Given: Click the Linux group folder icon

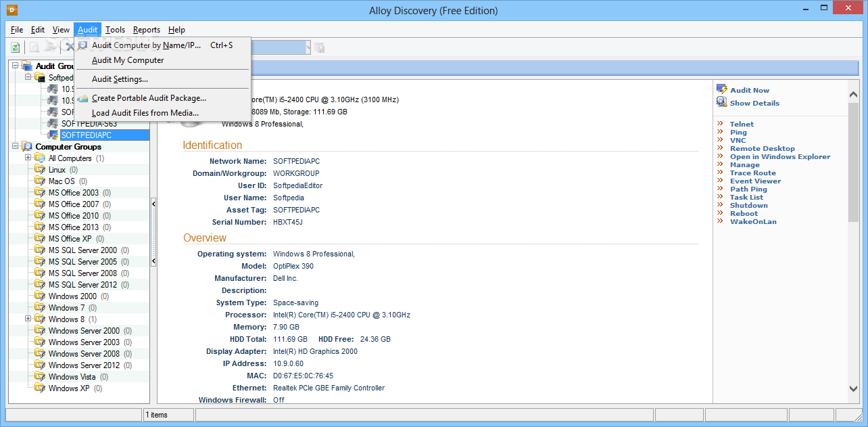Looking at the screenshot, I should click(x=40, y=170).
